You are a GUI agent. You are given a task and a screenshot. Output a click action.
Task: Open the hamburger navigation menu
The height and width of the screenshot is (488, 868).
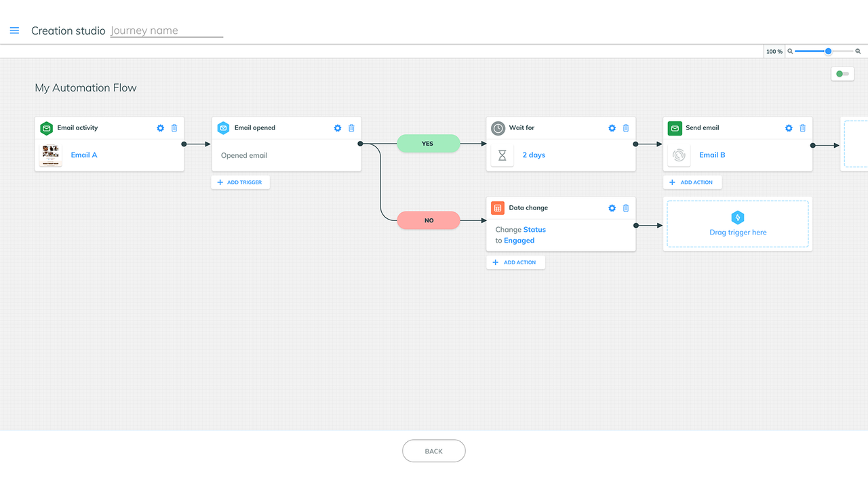coord(14,30)
